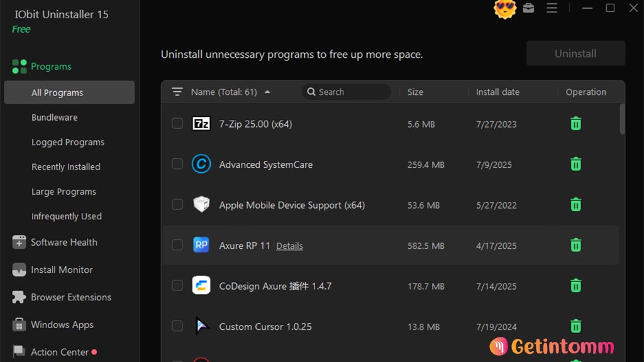Click the Browser Extensions puzzle icon
The image size is (644, 362).
click(19, 297)
